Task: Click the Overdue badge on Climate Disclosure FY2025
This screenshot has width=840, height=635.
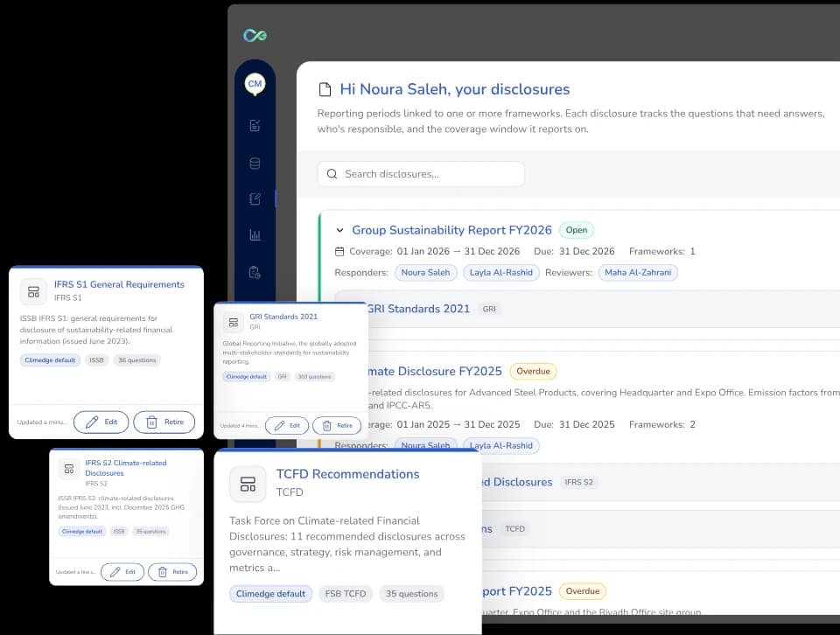Action: [533, 371]
